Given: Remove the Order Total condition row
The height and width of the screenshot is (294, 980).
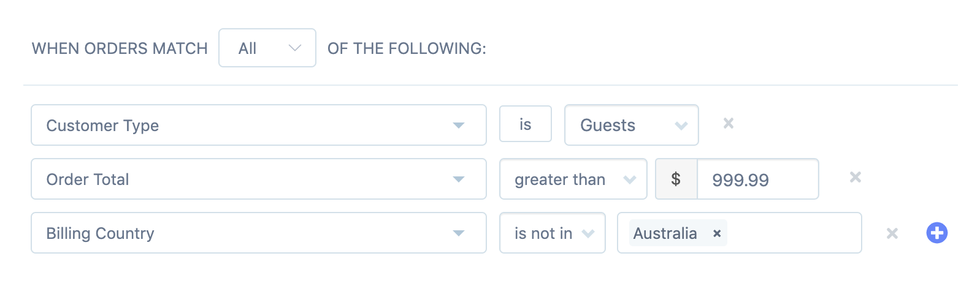Looking at the screenshot, I should coord(856,178).
